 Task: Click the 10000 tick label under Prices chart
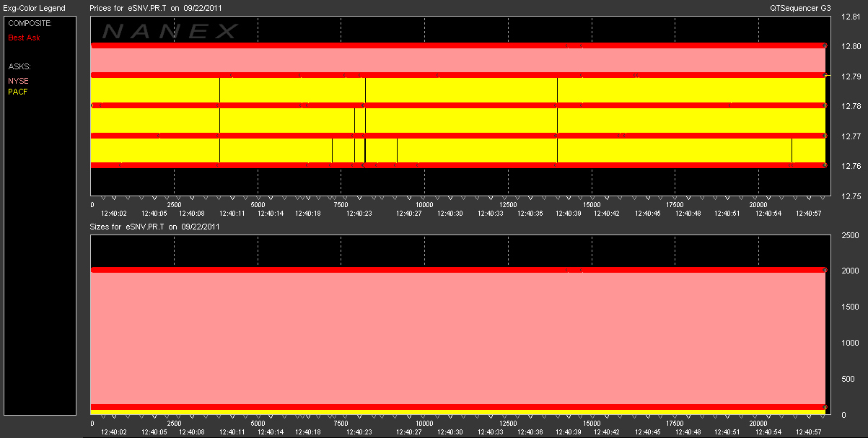(424, 205)
